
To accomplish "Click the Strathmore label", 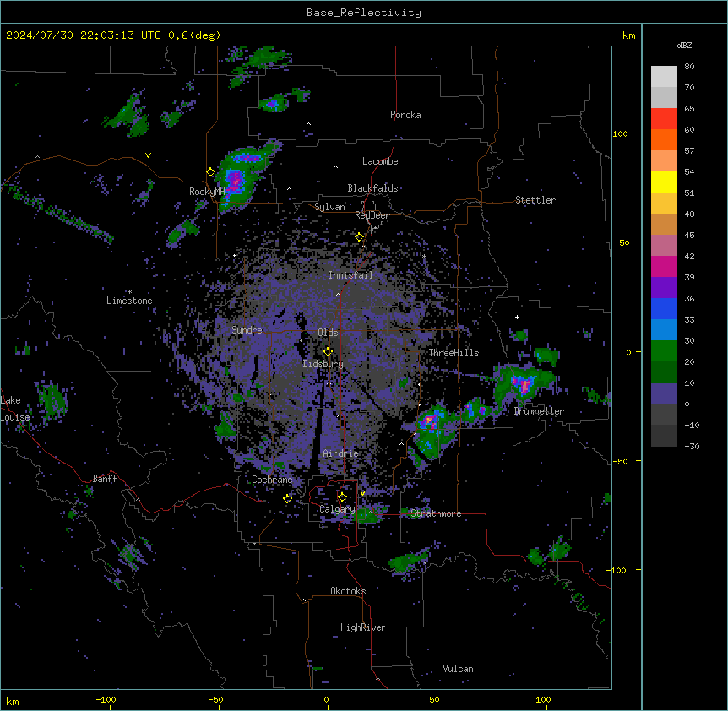I will tap(436, 513).
